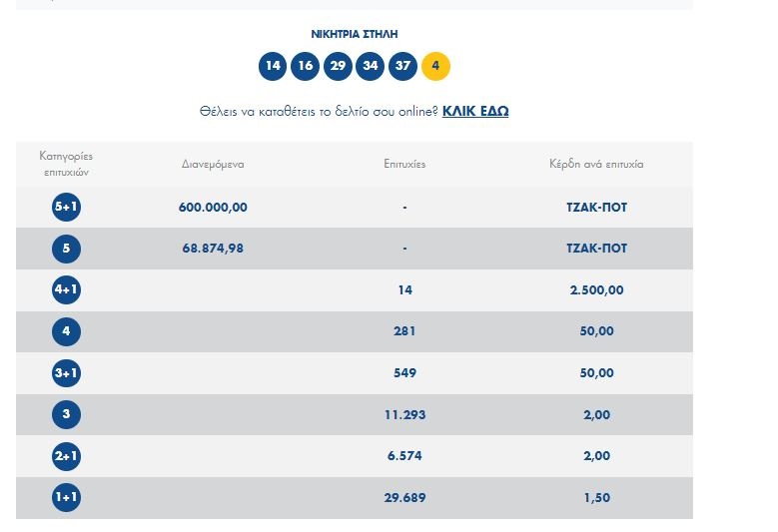Select the 3 category badge

click(x=66, y=414)
